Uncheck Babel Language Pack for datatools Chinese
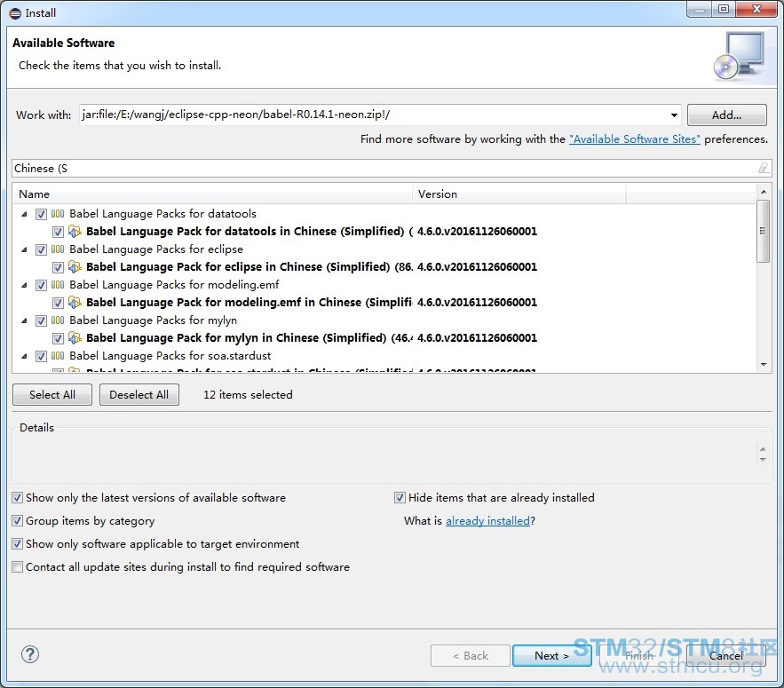The image size is (784, 688). [x=58, y=232]
